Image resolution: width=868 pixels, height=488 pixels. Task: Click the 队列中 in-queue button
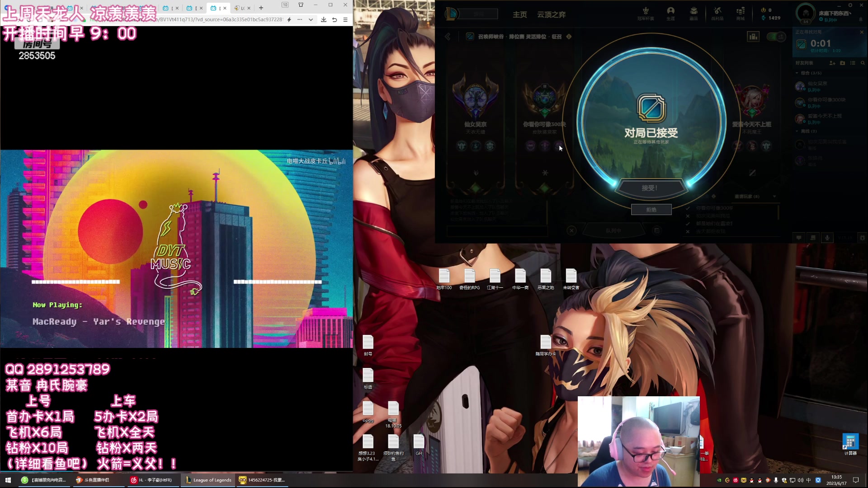pos(613,231)
